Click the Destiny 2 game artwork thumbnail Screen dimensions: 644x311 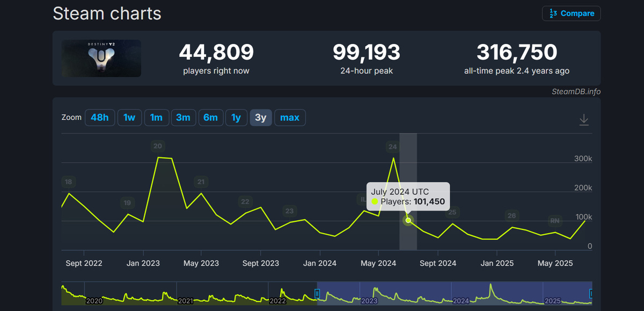101,58
